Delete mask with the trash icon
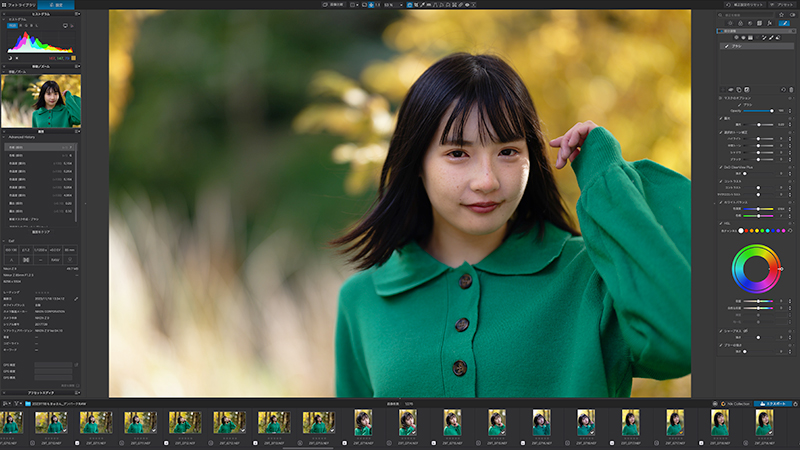This screenshot has width=800, height=450. coord(791,89)
